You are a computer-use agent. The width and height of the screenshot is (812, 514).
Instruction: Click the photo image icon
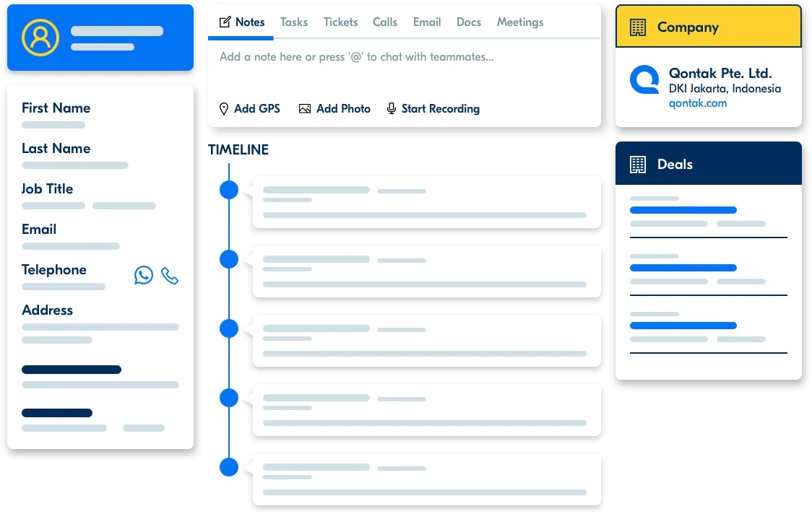point(305,109)
